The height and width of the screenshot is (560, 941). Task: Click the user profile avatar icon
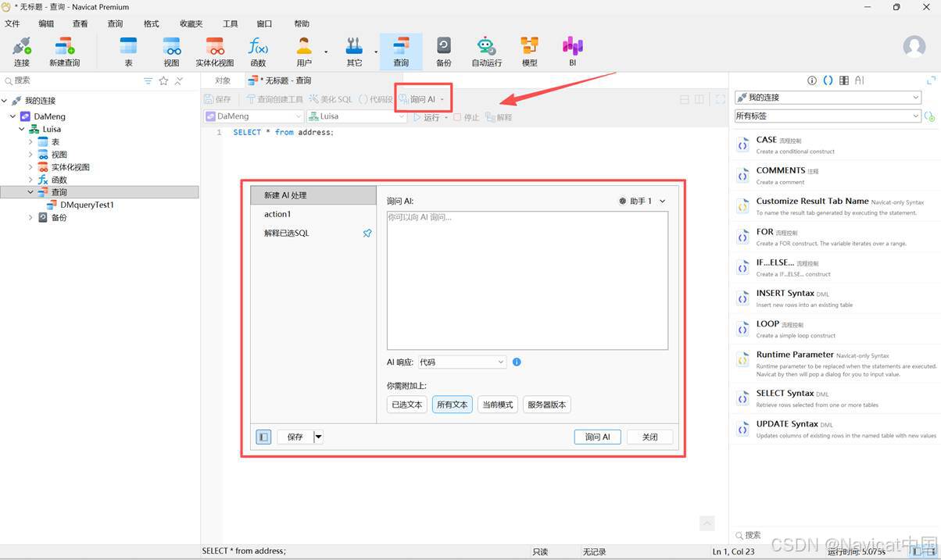point(914,46)
